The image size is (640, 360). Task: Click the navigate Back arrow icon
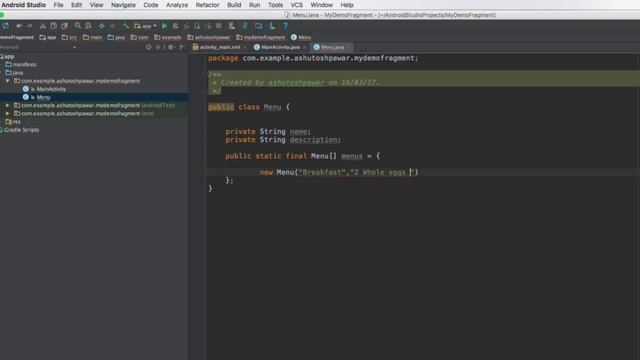click(102, 26)
